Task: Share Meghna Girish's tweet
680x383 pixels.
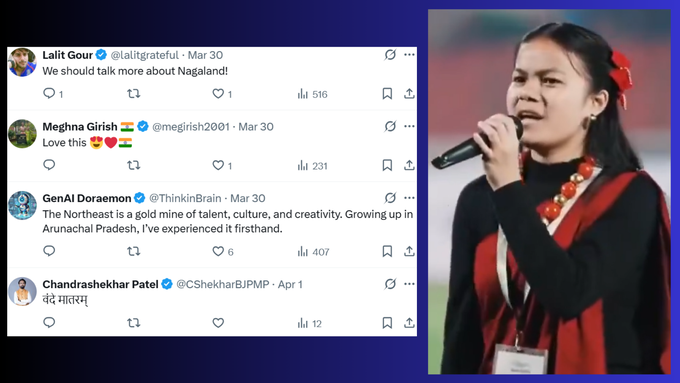Action: (409, 165)
